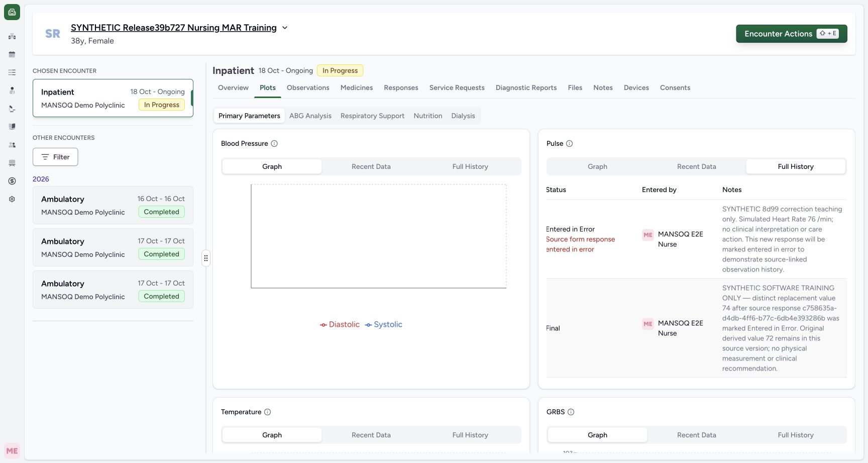Click the SR patient initials avatar
868x463 pixels.
pos(53,34)
